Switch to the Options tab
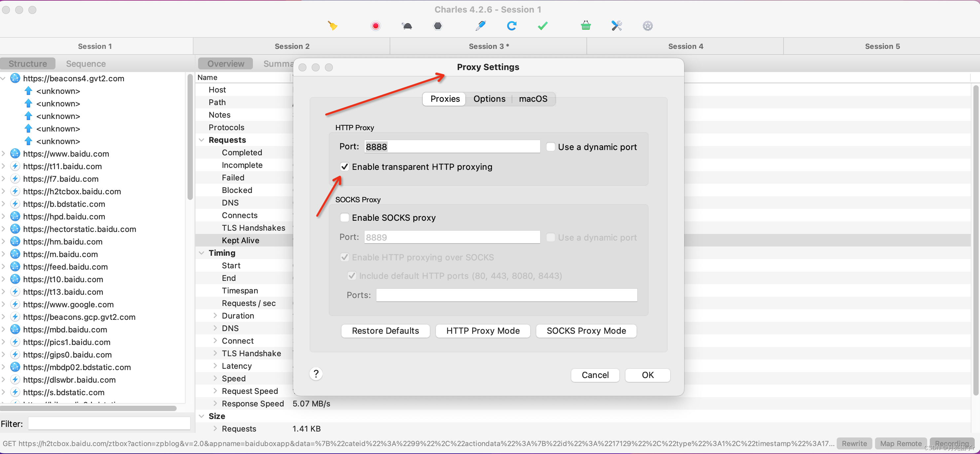The height and width of the screenshot is (454, 980). tap(489, 99)
